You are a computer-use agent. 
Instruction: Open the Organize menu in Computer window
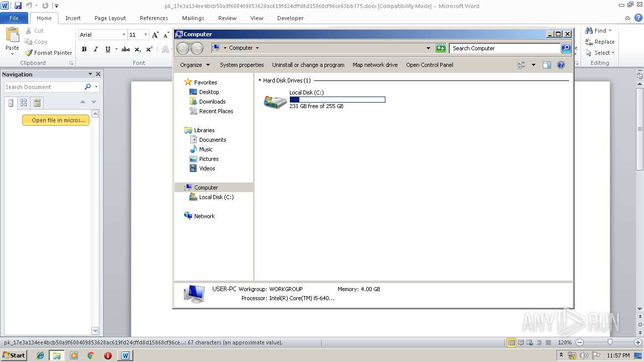195,65
